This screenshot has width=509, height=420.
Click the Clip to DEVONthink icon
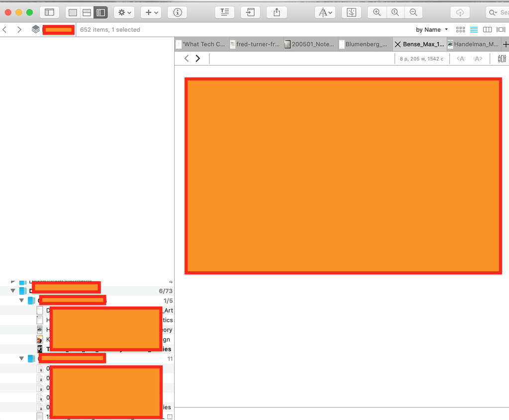click(x=351, y=12)
